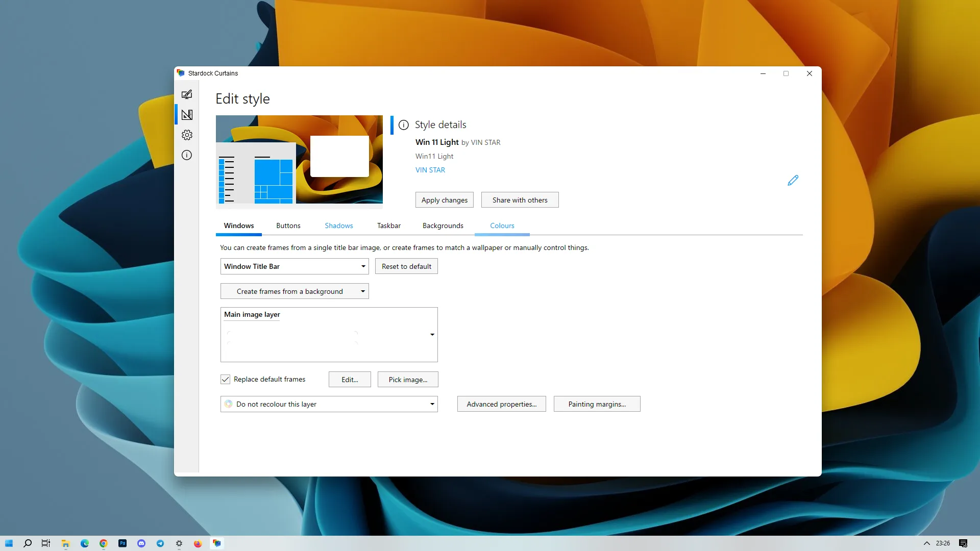980x551 pixels.
Task: Expand Create frames from a background dropdown
Action: pyautogui.click(x=295, y=291)
